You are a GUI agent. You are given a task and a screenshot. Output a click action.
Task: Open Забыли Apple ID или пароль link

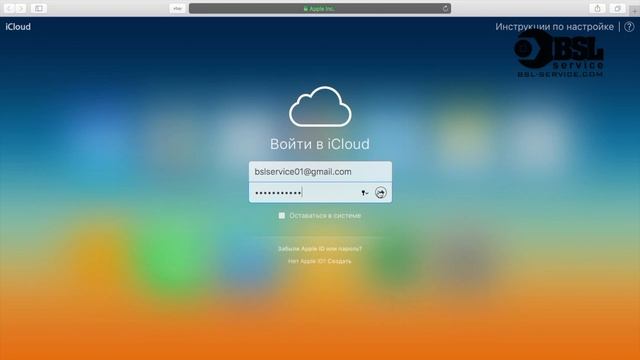[320, 249]
